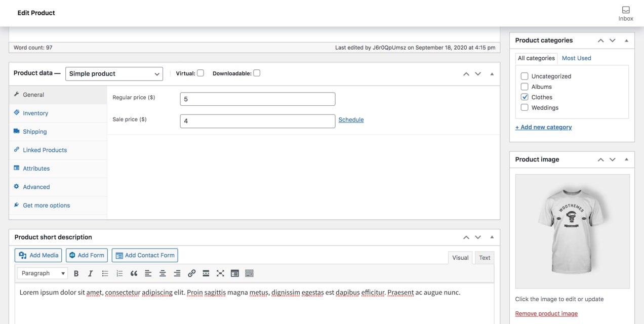Collapse the Product short description panel
This screenshot has width=644, height=324.
point(492,237)
